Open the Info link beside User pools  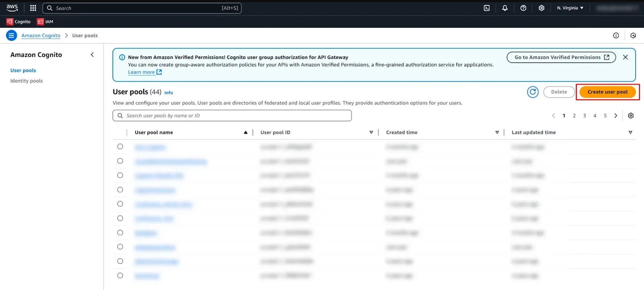(169, 93)
